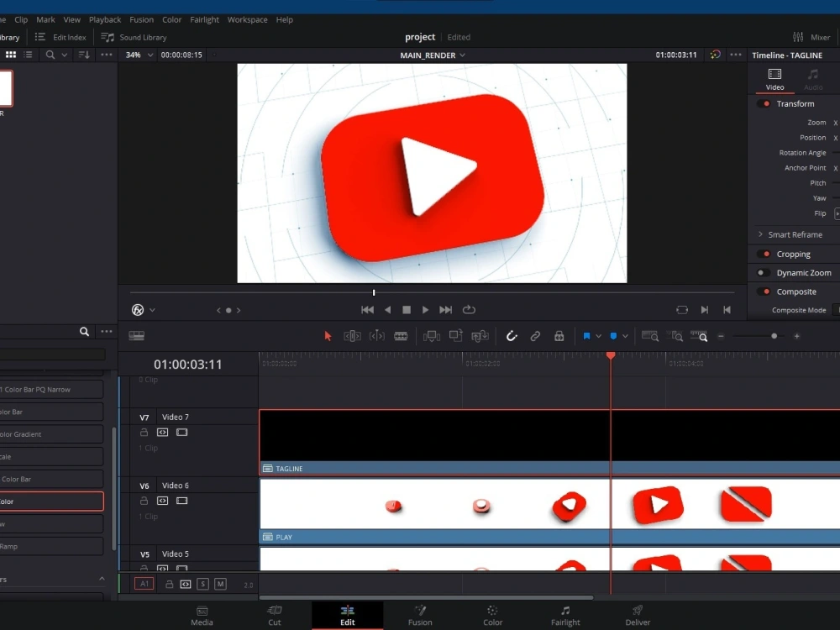Screen dimensions: 840x630
Task: Open the Fairlight menu in menu bar
Action: [205, 19]
